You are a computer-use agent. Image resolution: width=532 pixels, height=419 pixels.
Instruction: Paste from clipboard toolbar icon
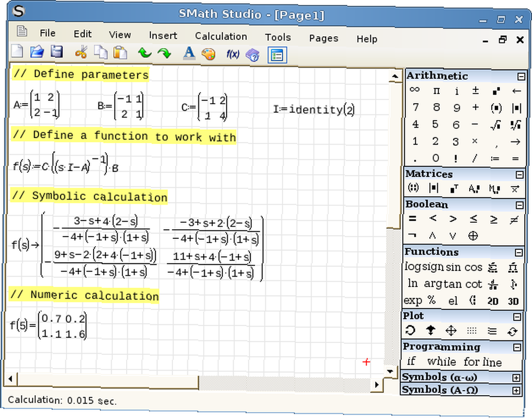(120, 53)
